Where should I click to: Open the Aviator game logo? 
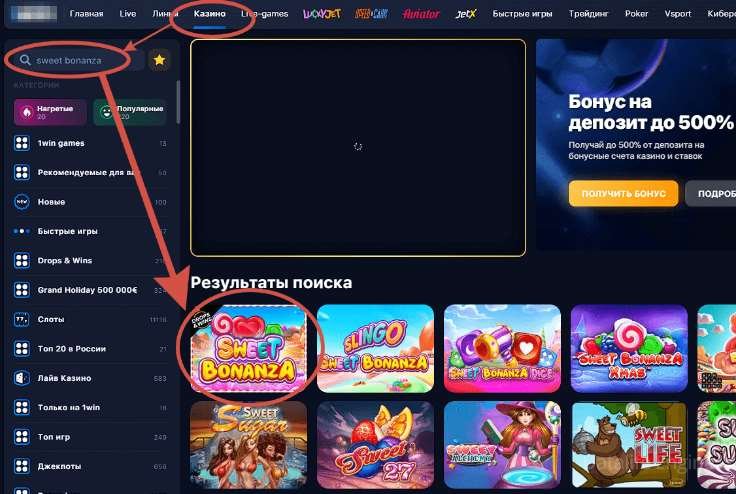pos(421,14)
